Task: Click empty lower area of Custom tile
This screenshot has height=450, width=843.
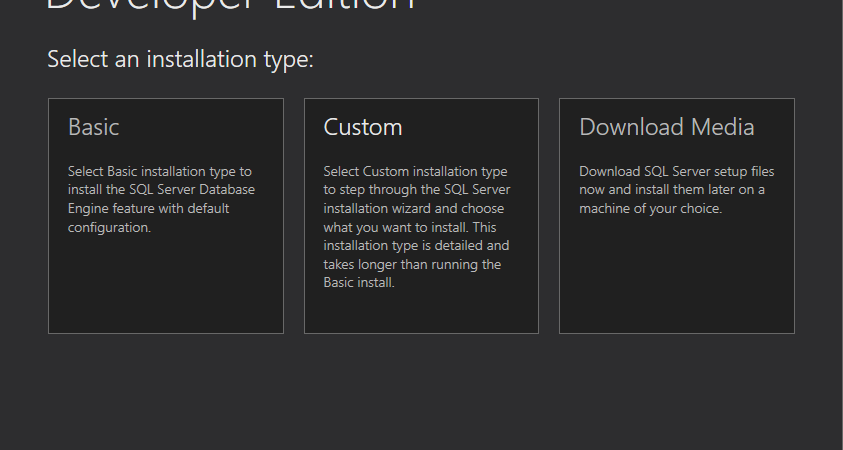Action: (421, 312)
